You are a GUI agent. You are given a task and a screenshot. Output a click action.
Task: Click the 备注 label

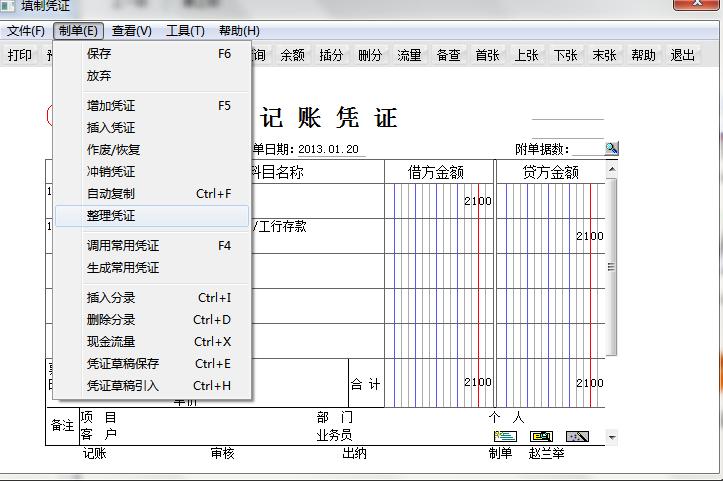(62, 426)
